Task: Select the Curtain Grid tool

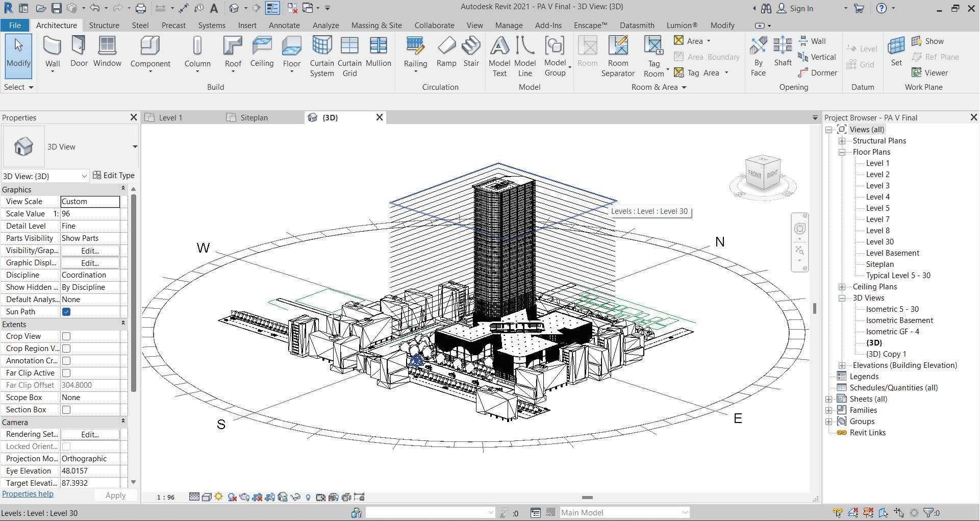Action: pos(349,56)
